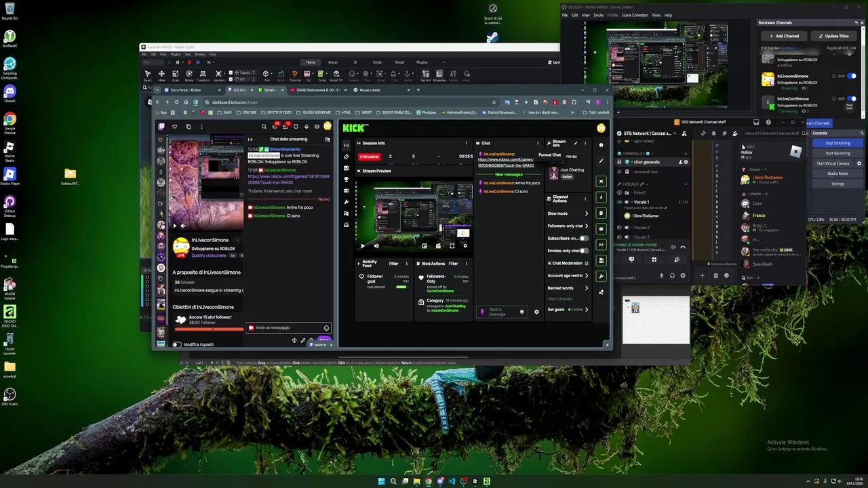Switch to the Model tab in Roblox Studio
This screenshot has height=488, width=868.
tap(399, 62)
